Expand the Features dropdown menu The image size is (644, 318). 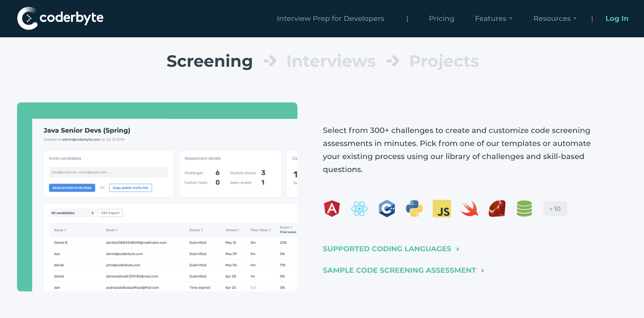click(494, 19)
